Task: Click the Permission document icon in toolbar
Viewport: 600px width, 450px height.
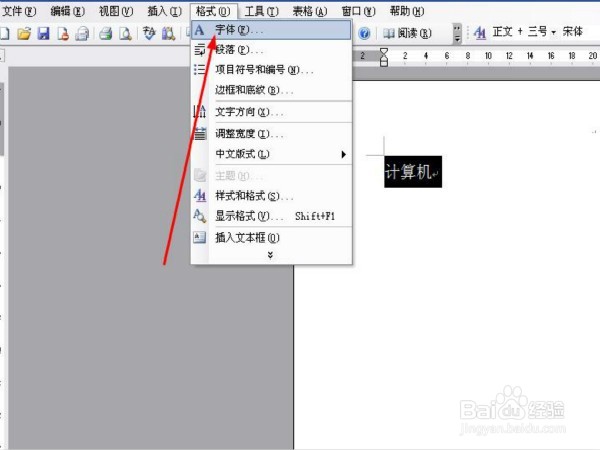Action: coord(63,34)
